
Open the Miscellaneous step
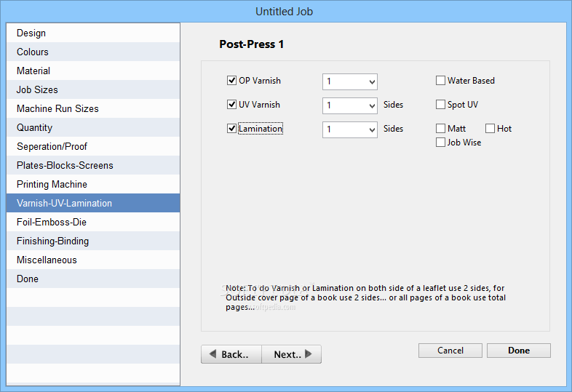click(93, 260)
